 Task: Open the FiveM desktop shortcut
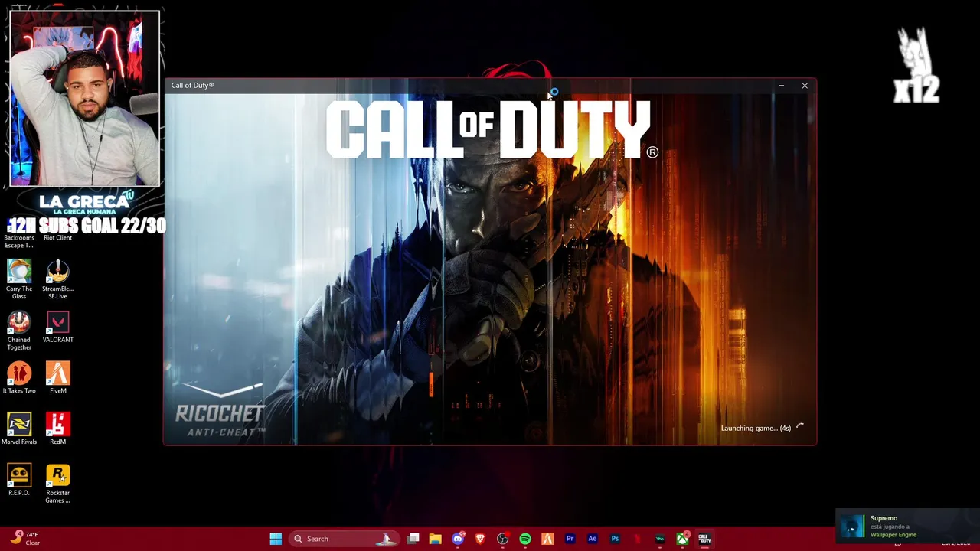point(58,378)
